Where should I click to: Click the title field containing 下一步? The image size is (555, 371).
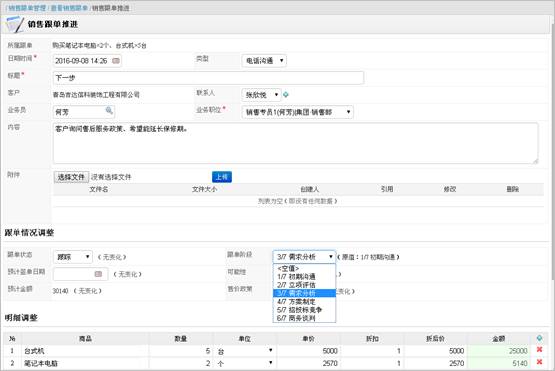208,78
